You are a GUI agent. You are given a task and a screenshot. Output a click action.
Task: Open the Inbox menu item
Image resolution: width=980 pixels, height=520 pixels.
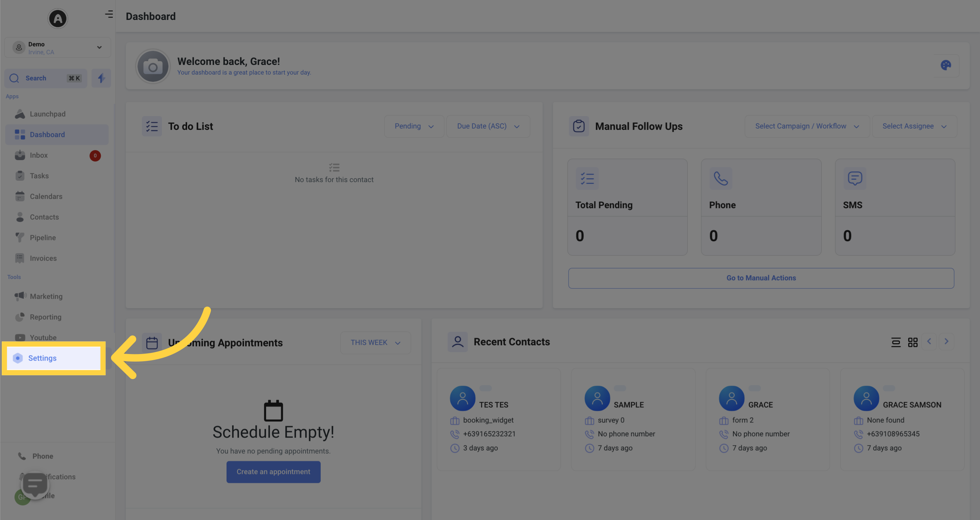[57, 155]
